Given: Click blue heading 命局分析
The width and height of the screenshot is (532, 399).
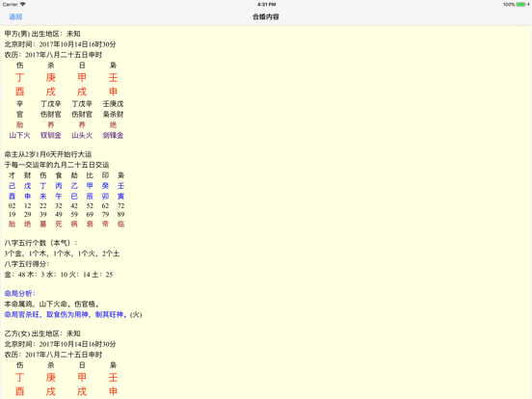Looking at the screenshot, I should [20, 294].
